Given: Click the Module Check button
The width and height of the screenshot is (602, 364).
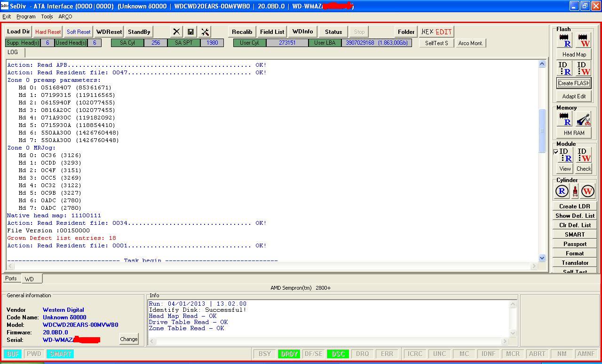Looking at the screenshot, I should coord(584,168).
